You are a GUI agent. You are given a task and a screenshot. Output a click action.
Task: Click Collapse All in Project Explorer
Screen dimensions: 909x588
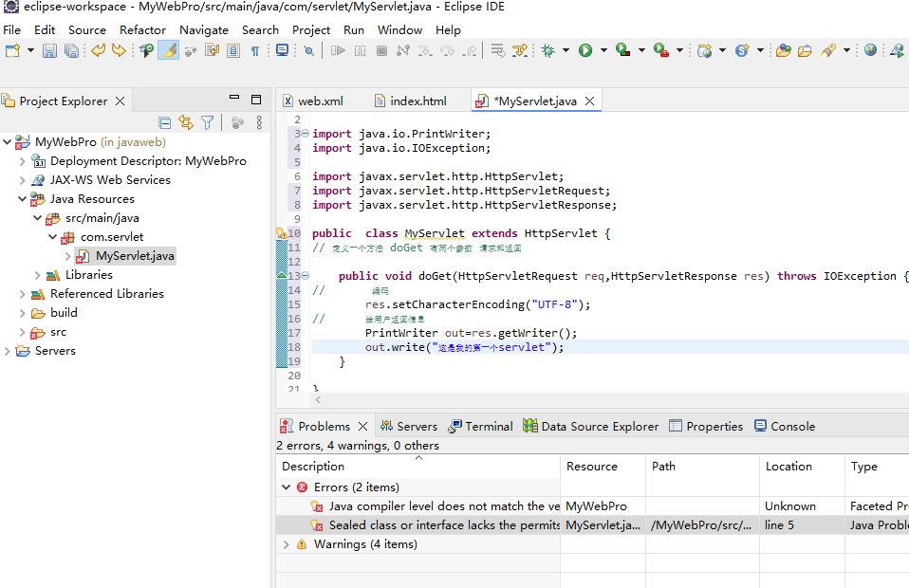[x=165, y=122]
